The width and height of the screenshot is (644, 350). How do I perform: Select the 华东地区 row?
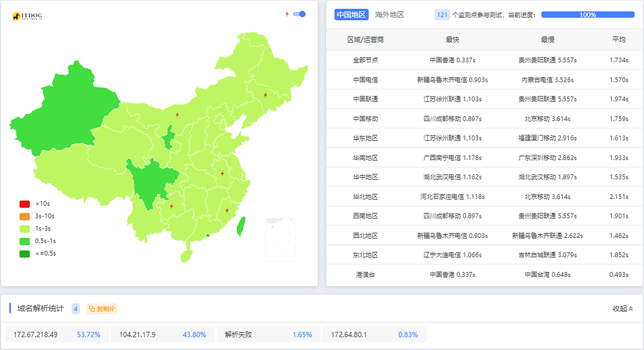click(x=485, y=138)
